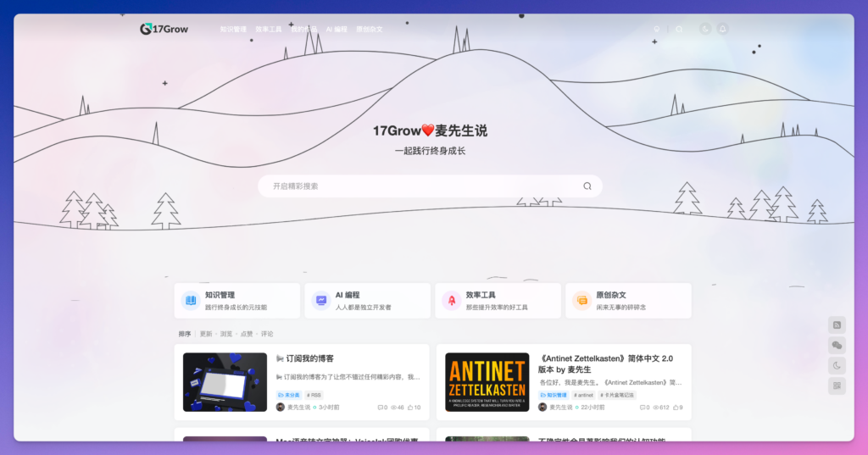Sort posts by 评论

[267, 334]
